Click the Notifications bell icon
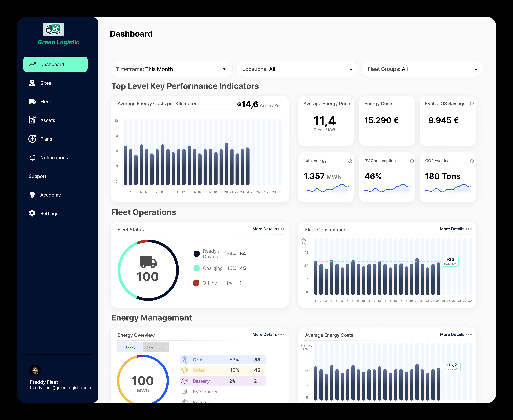The image size is (513, 420). coord(32,157)
